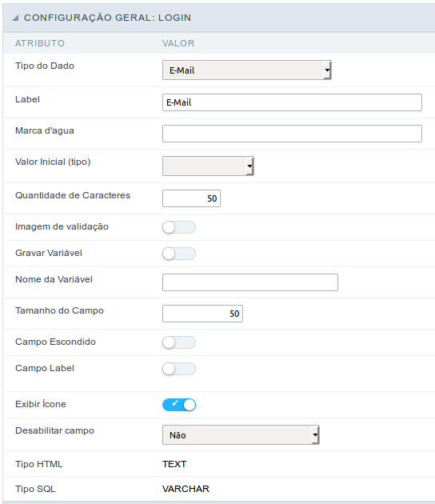Enable the Imagem de validação toggle
Screen dimensions: 435x504
179,227
